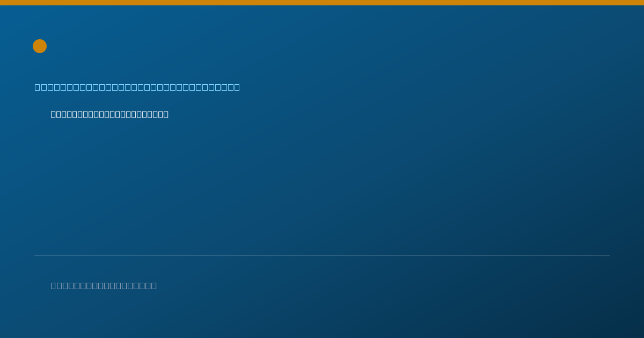The width and height of the screenshot is (644, 338).
Task: Click the orange bar across the top
Action: pos(322,3)
